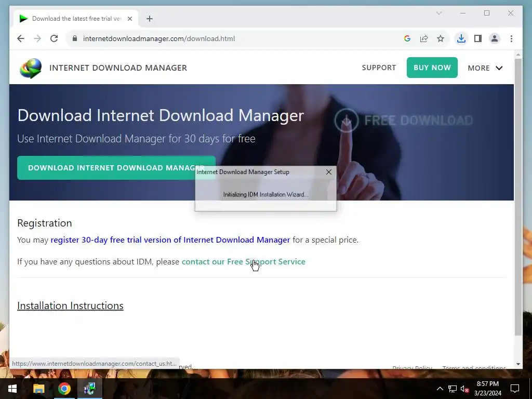Click the Chrome icon on the taskbar
Image resolution: width=532 pixels, height=399 pixels.
pyautogui.click(x=64, y=389)
